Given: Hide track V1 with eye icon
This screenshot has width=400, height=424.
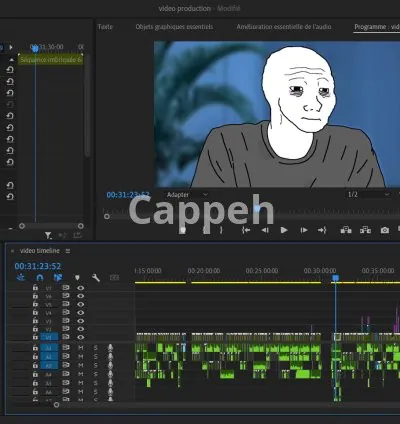Looking at the screenshot, I should [81, 337].
